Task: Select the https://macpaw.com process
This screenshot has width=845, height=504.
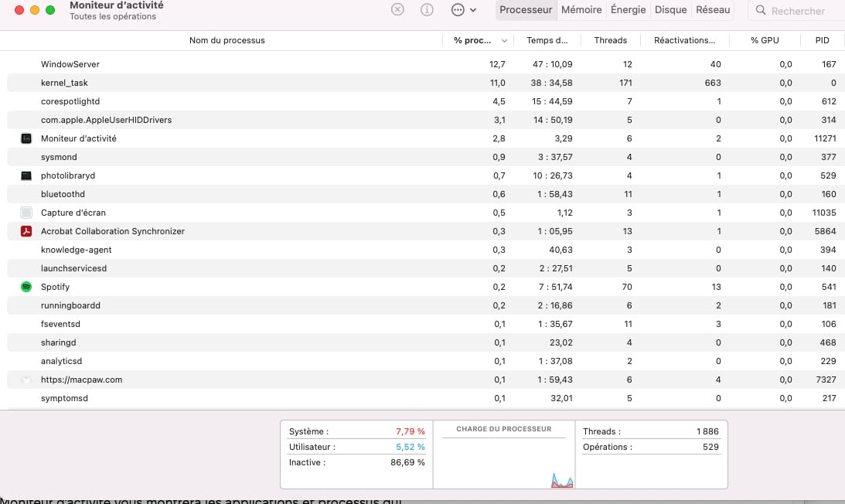Action: (x=81, y=380)
